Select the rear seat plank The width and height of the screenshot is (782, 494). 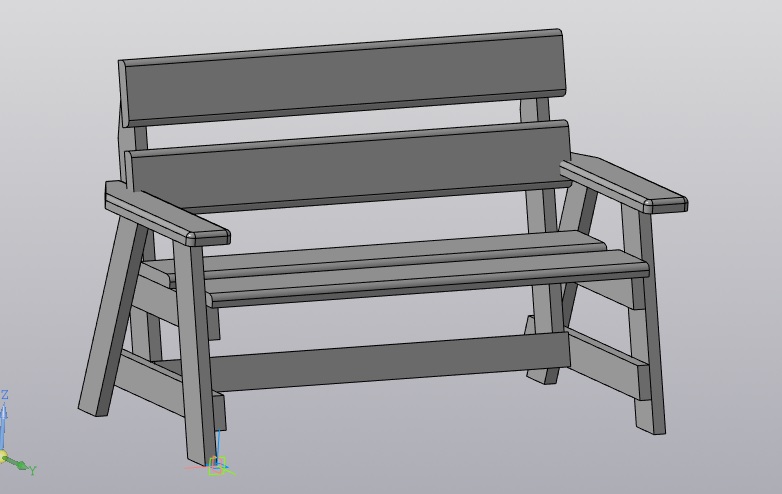(x=380, y=252)
